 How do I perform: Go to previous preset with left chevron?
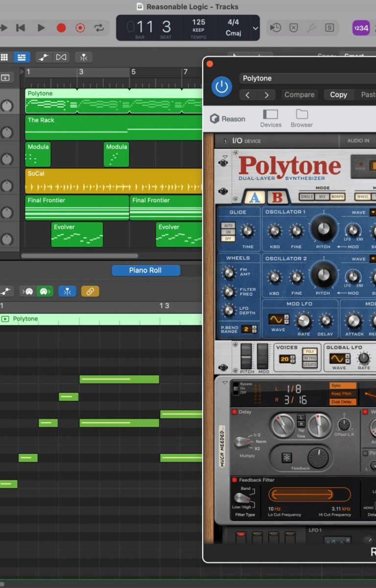248,95
